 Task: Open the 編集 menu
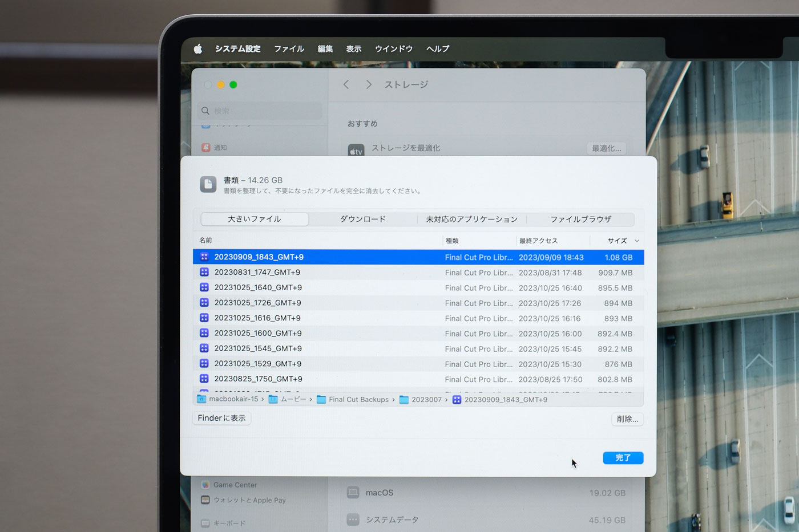(x=325, y=49)
